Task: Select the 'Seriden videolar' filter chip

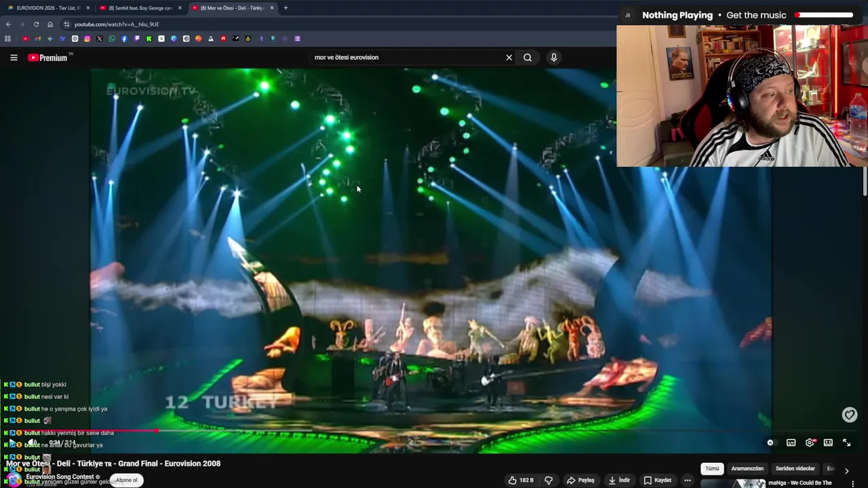Action: click(x=795, y=468)
